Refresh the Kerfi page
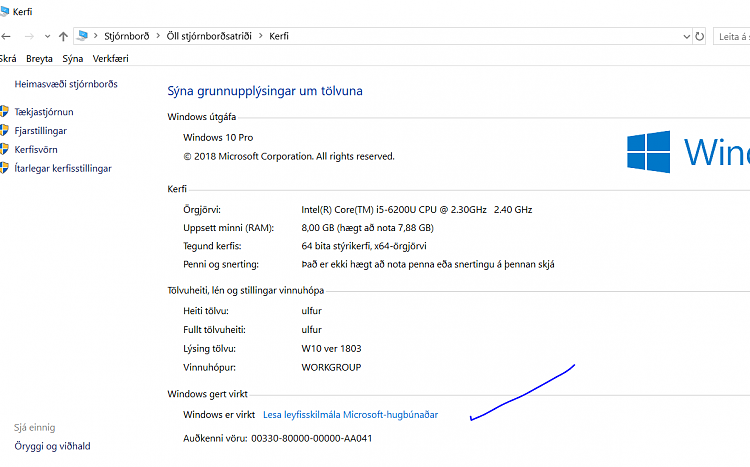This screenshot has width=750, height=467. 699,36
